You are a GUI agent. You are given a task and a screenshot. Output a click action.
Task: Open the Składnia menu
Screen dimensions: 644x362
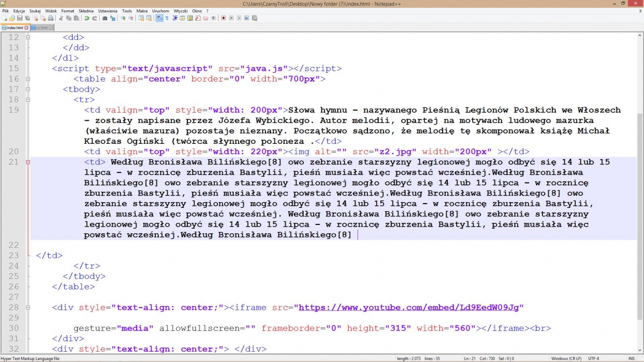tap(86, 11)
